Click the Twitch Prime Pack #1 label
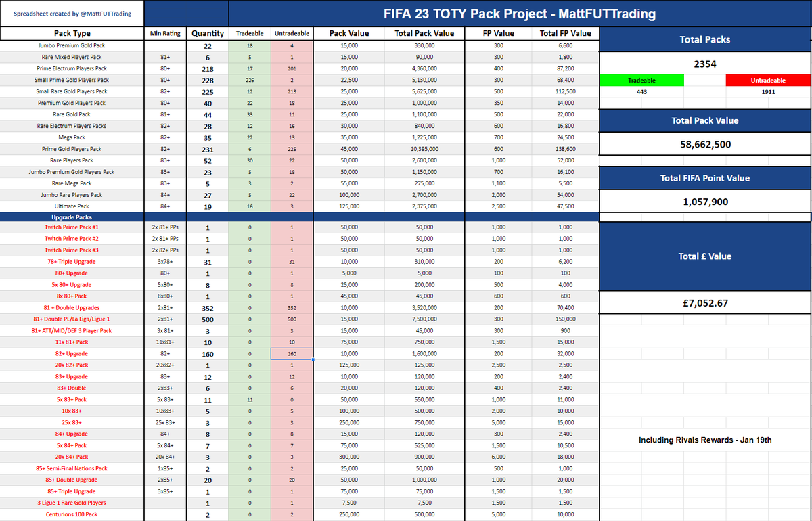Screen dimensions: 812x521 click(x=72, y=227)
